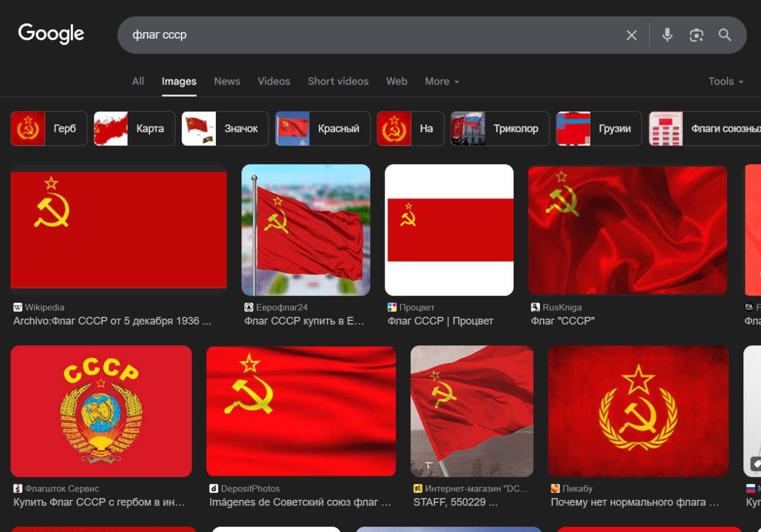Image resolution: width=761 pixels, height=532 pixels.
Task: Open the СССР coat of arms thumbnail
Action: (101, 411)
